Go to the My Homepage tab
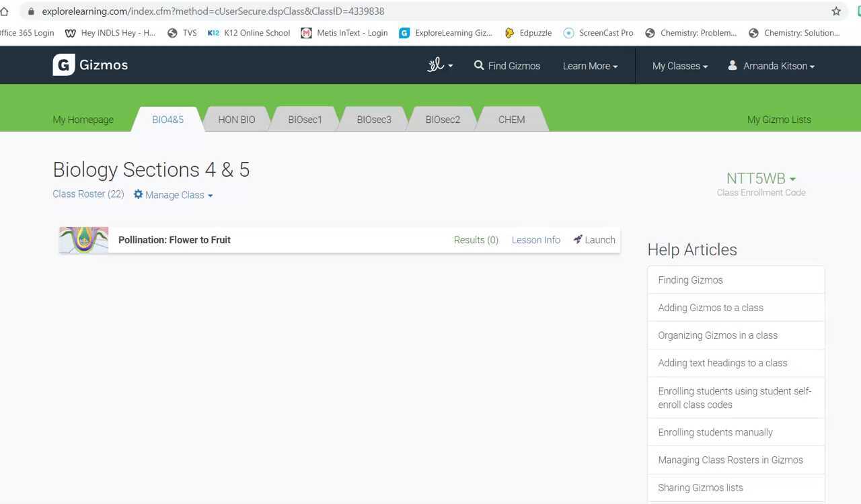The image size is (861, 504). tap(83, 120)
